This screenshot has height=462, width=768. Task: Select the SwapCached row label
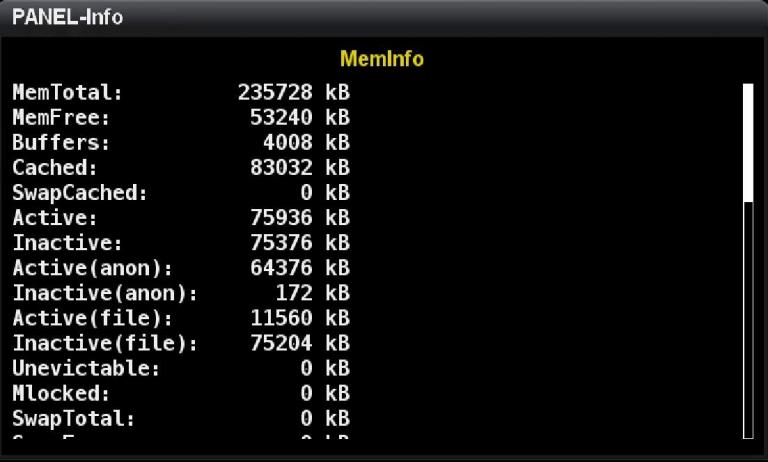[x=80, y=193]
